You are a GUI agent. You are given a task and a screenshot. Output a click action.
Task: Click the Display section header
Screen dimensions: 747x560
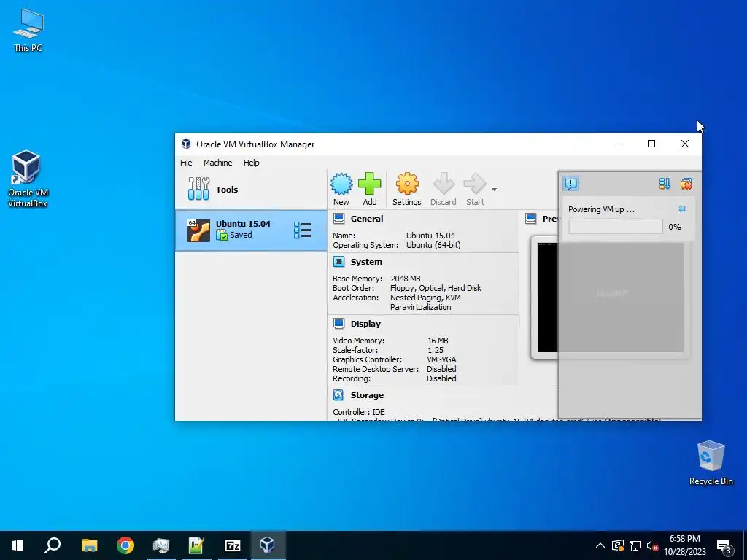coord(365,323)
